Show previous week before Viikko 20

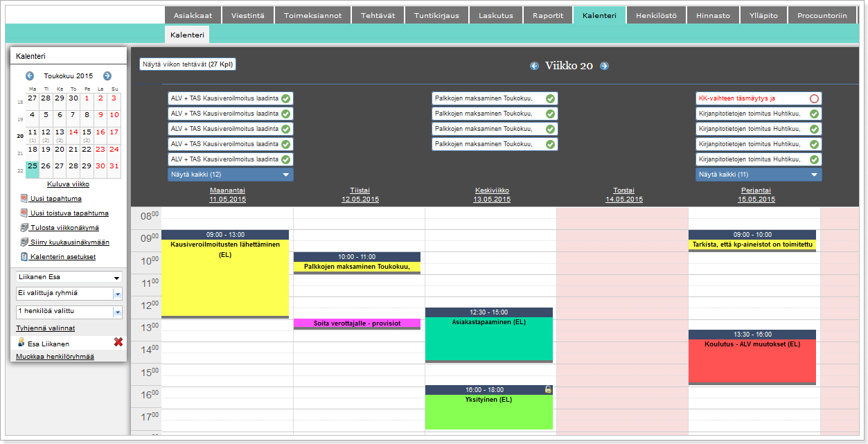click(534, 66)
